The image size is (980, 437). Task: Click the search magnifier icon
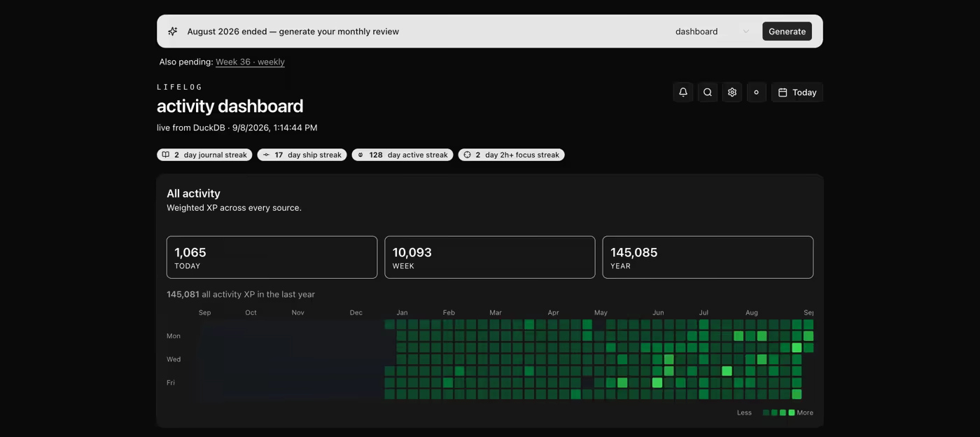[x=708, y=92]
